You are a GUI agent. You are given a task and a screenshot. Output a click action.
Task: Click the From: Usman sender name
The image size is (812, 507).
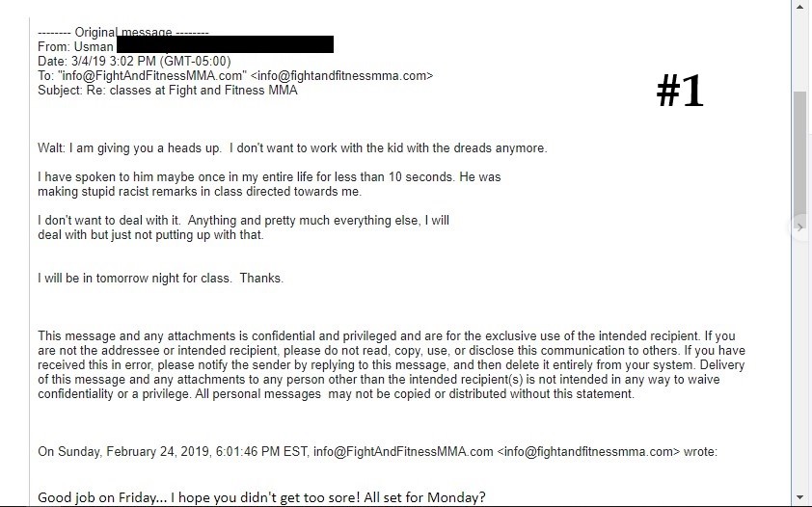(x=75, y=46)
